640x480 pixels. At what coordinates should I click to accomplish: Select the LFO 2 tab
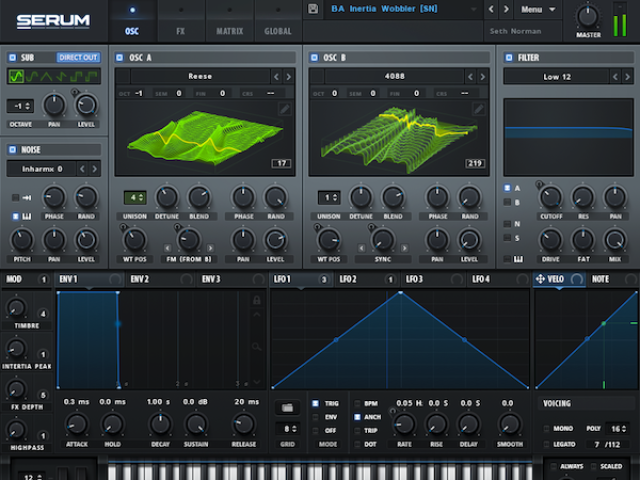367,279
